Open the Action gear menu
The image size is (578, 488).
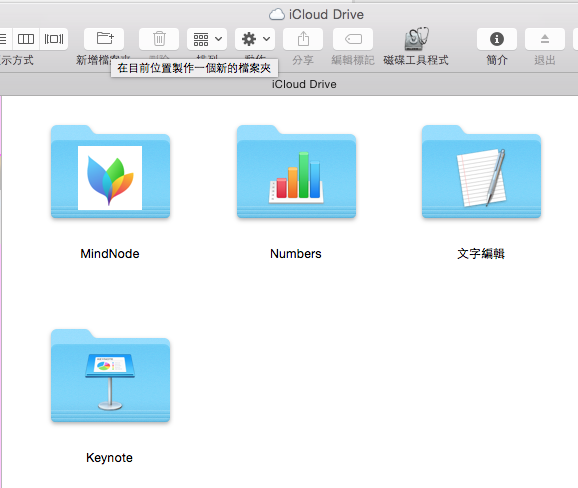click(x=255, y=39)
